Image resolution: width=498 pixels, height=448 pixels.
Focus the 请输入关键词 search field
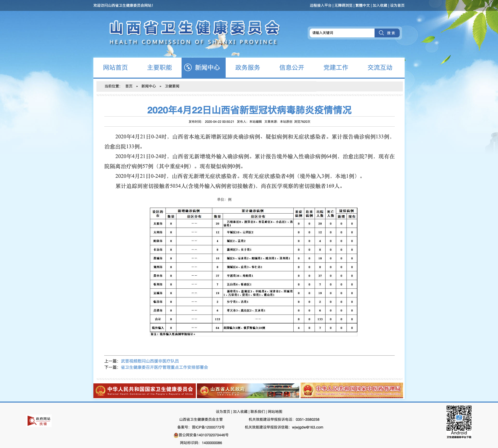click(x=342, y=33)
